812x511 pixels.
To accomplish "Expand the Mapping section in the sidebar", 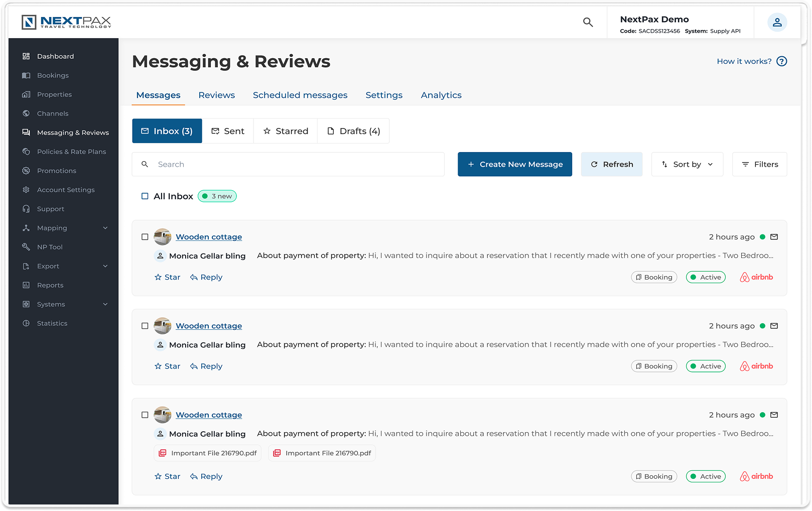I will 52,228.
